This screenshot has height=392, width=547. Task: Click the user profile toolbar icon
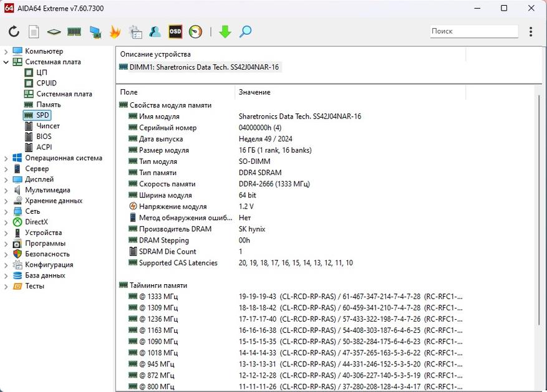point(155,32)
